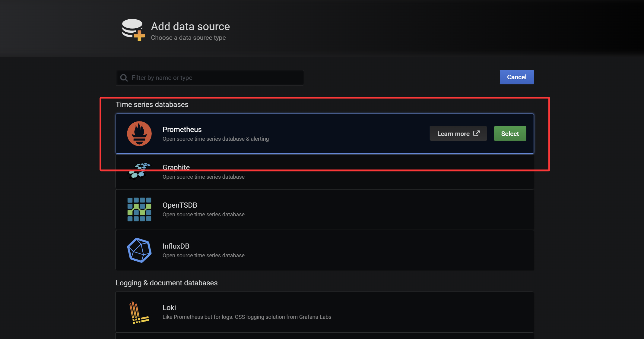Click the 'Logging & document databases' heading

click(167, 283)
